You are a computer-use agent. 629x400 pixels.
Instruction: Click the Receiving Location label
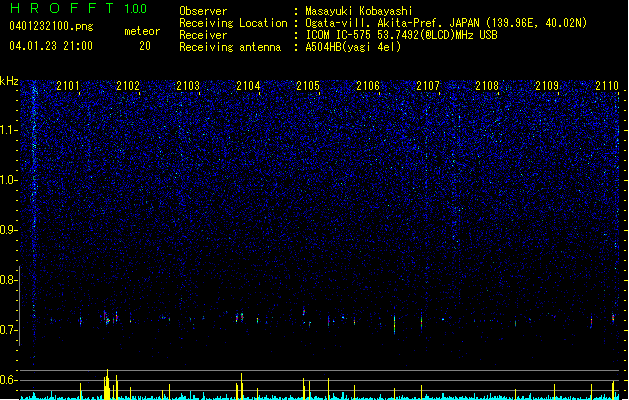point(233,23)
